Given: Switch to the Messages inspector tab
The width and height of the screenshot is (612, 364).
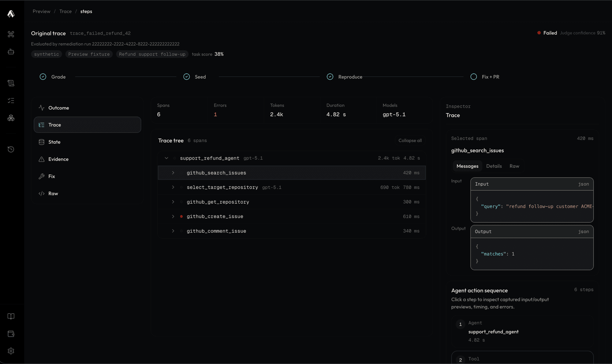Looking at the screenshot, I should (467, 166).
